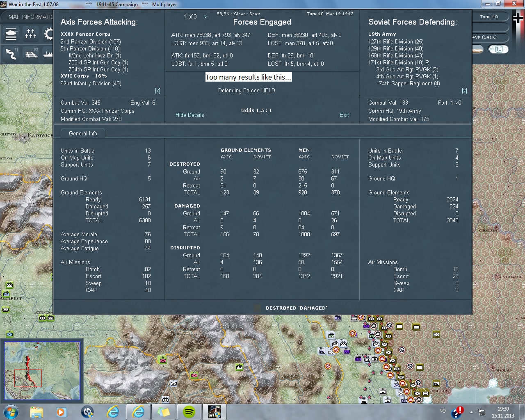The height and width of the screenshot is (420, 525).
Task: Open the ground units tank toolbar icon
Action: (x=11, y=34)
